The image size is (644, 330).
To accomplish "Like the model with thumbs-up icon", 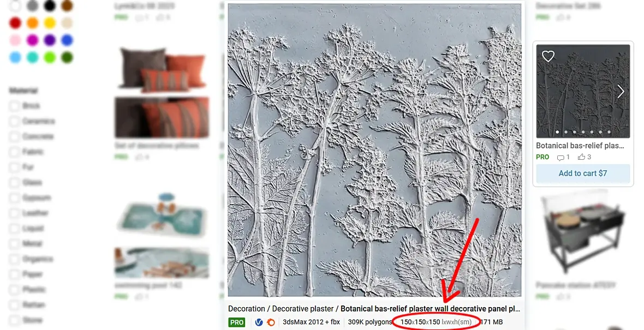I will [581, 157].
